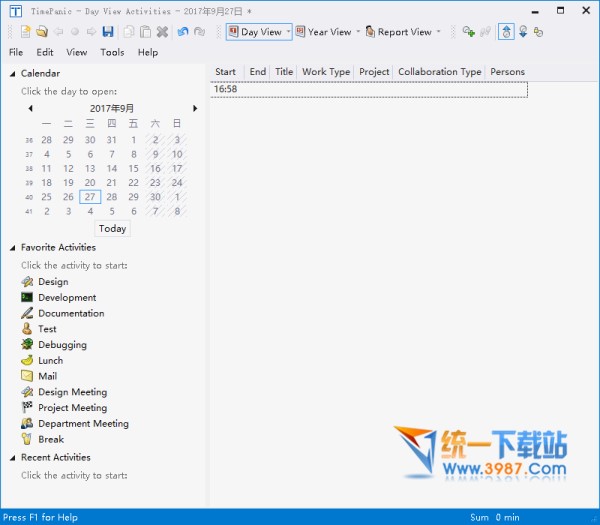Viewport: 600px width, 525px height.
Task: Select September 27 in calendar
Action: [x=90, y=197]
